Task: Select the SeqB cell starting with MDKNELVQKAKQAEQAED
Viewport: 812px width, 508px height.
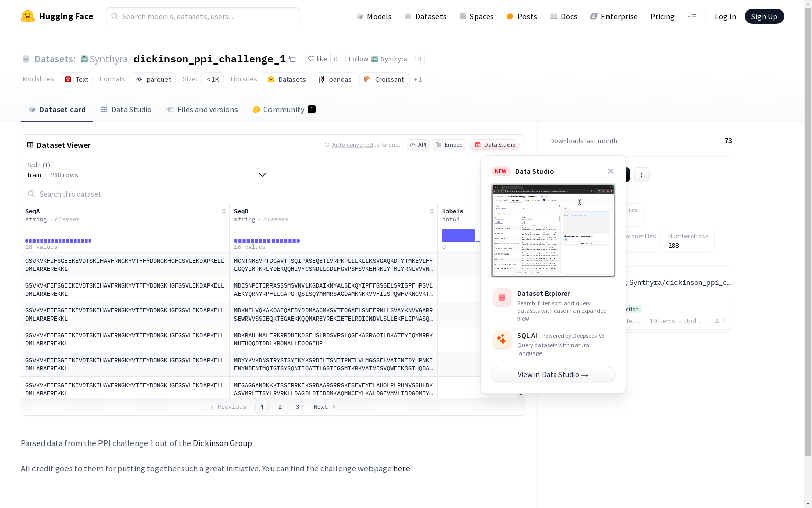Action: coord(333,314)
